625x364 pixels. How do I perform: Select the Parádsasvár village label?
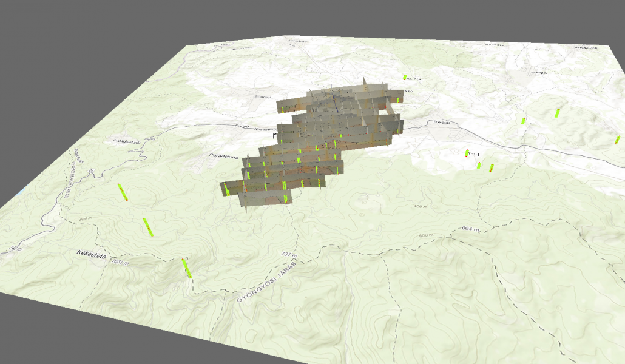(127, 141)
